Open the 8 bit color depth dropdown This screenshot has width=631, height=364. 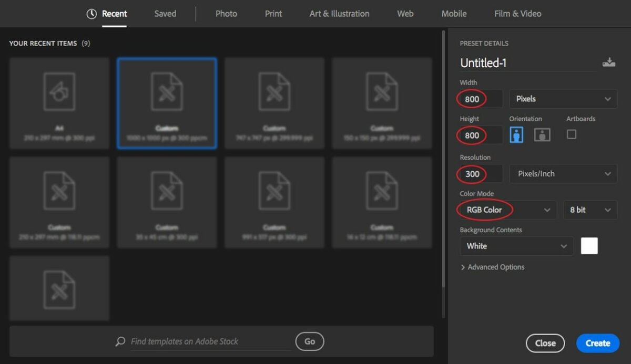pyautogui.click(x=590, y=210)
